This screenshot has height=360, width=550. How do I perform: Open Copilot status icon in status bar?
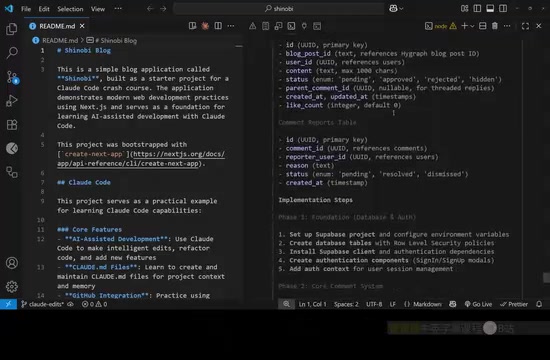453,304
